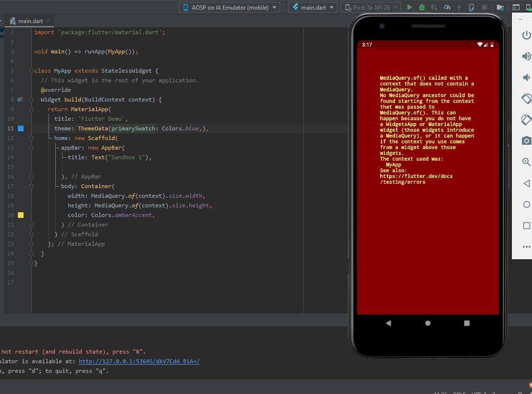Screen dimensions: 532x394
Task: Open emulator extended controls three dots
Action: 527,247
